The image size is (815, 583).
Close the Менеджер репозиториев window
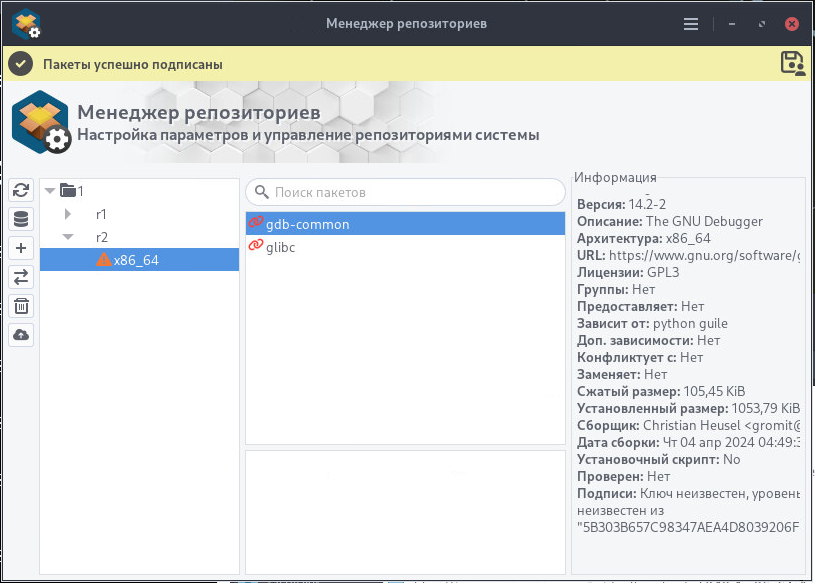coord(792,24)
